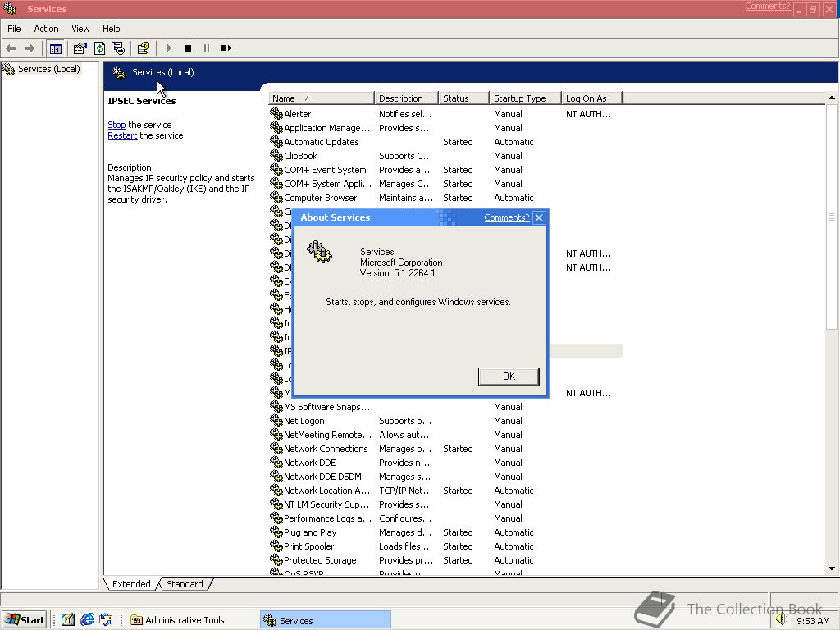Switch to the Extended tab
Viewport: 840px width, 630px height.
point(131,584)
